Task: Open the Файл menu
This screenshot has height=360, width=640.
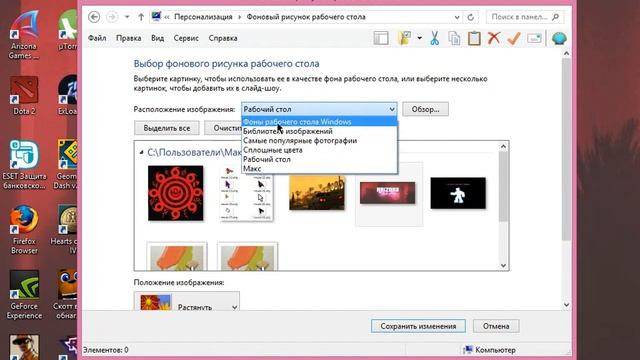Action: point(97,38)
